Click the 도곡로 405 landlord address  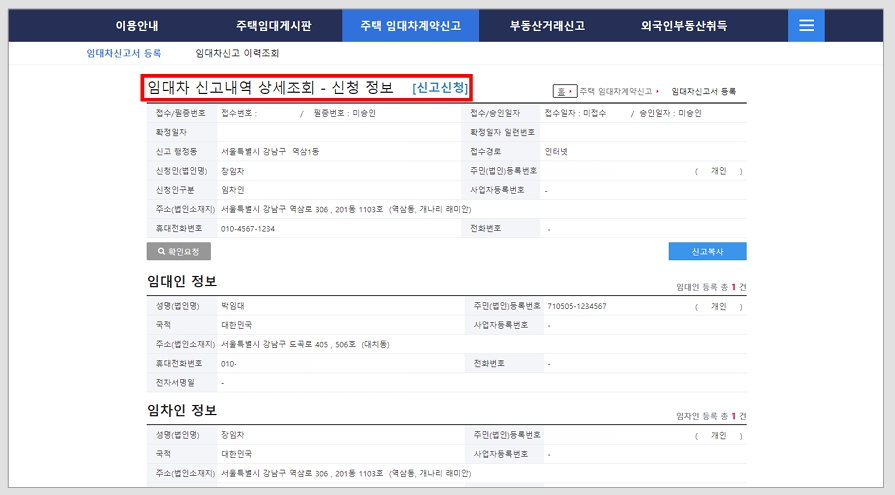point(305,344)
